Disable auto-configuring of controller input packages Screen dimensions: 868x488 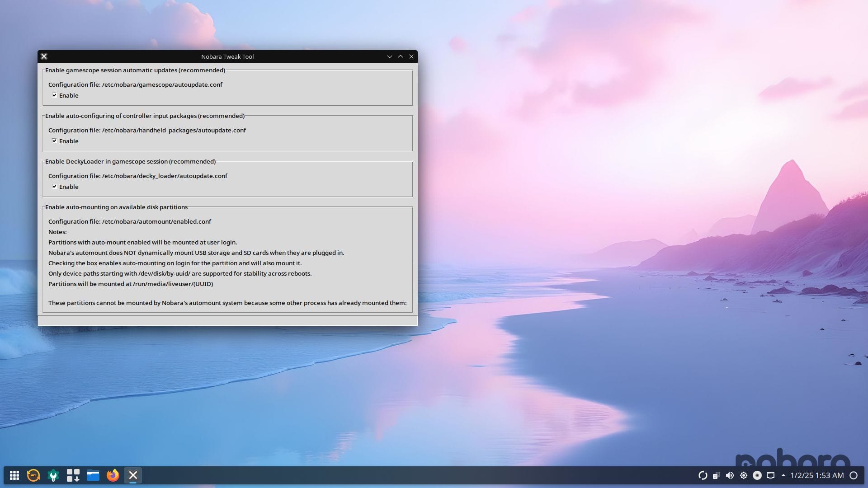[55, 141]
